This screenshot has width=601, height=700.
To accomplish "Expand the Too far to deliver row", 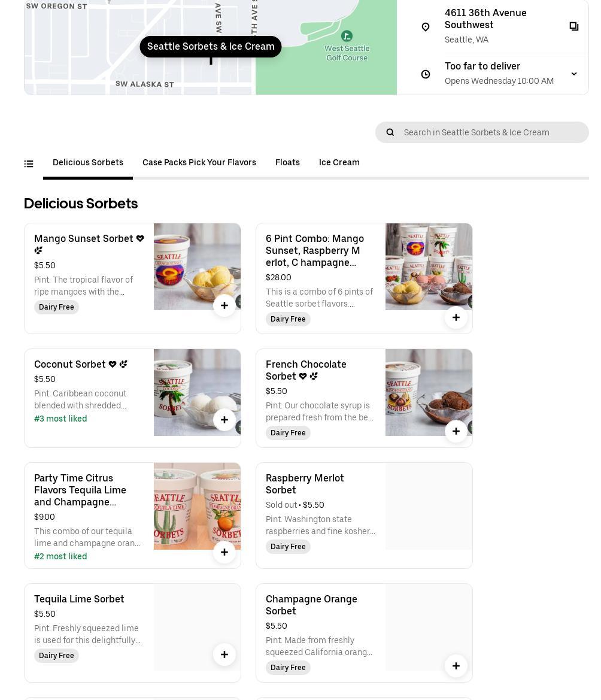I will pyautogui.click(x=499, y=73).
